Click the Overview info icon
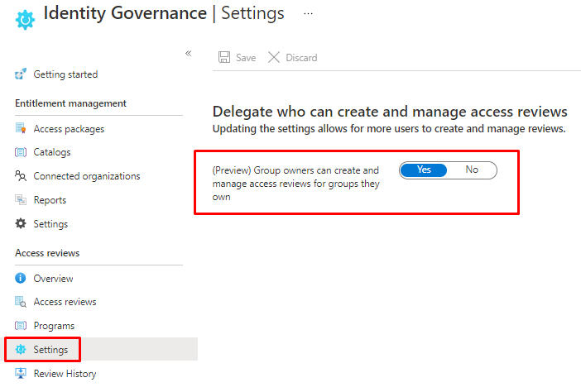This screenshot has height=392, width=581. (21, 279)
